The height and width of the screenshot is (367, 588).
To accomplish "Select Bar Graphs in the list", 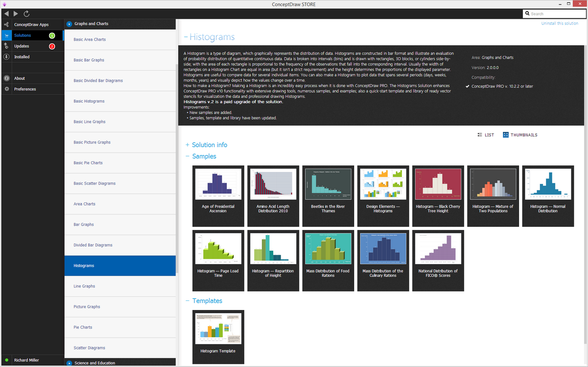I will point(120,224).
